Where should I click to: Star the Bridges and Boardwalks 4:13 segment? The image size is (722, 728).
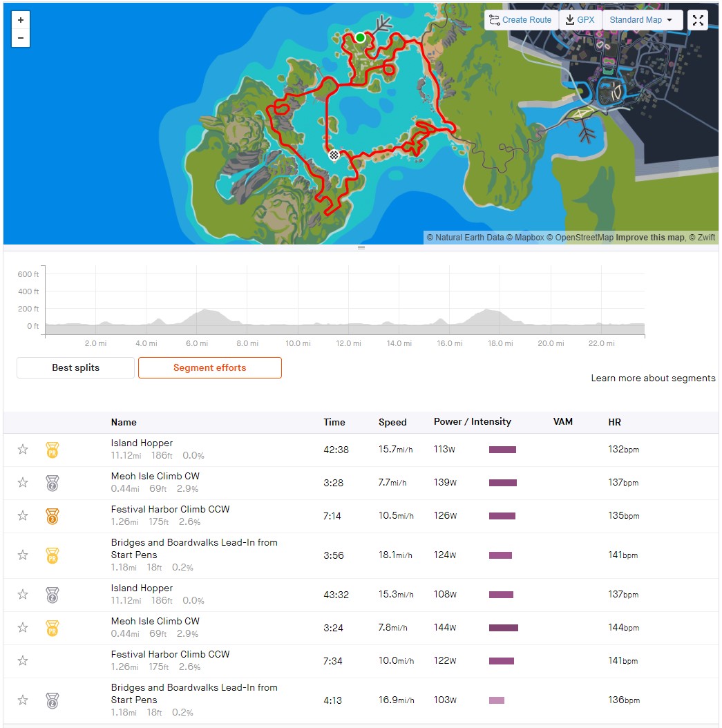click(x=23, y=700)
